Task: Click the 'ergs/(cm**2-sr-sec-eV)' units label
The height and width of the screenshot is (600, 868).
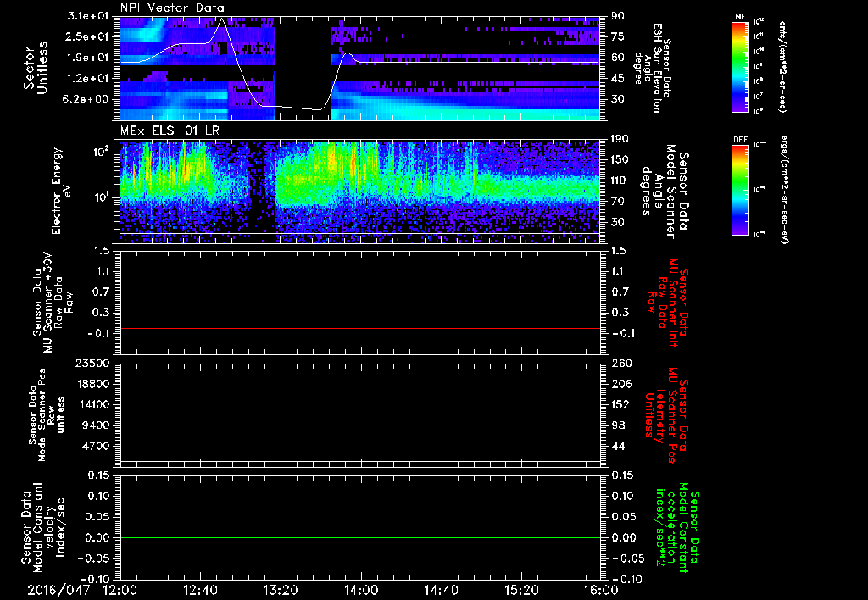Action: [784, 189]
